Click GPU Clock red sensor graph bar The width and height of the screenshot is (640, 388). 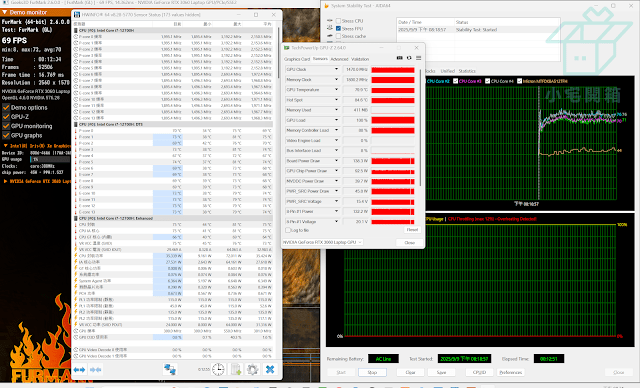coord(393,70)
